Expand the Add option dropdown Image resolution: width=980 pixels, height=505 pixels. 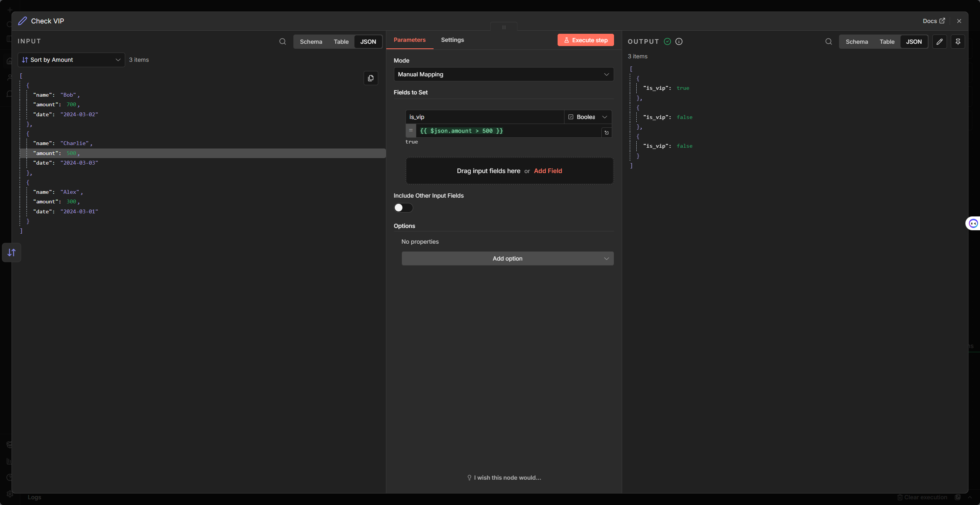coord(507,259)
